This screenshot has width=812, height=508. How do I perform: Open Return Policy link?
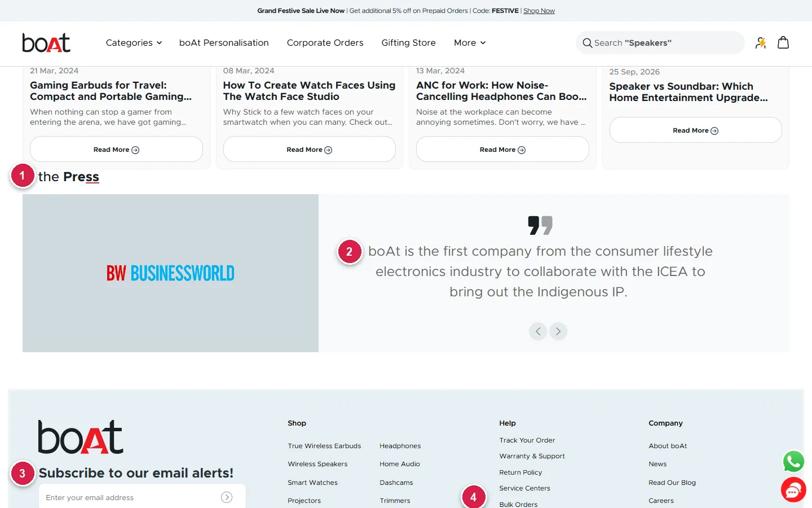520,472
